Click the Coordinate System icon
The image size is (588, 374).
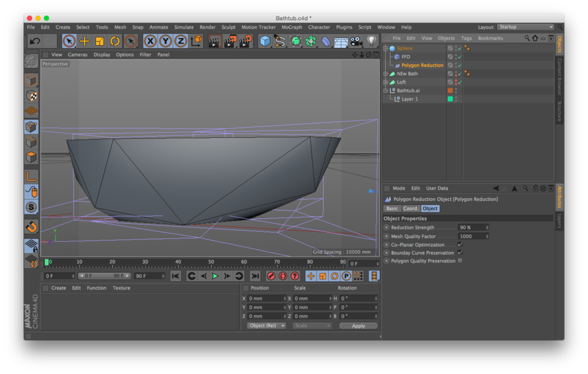(x=196, y=41)
